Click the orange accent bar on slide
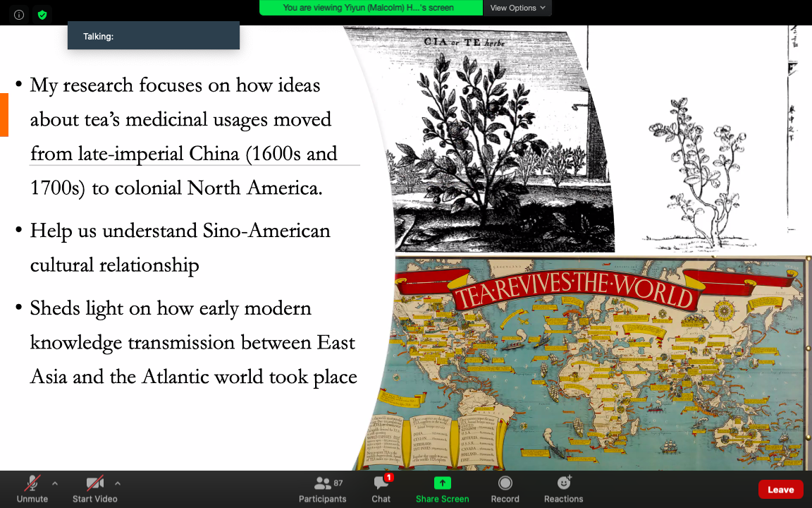812x508 pixels. (x=4, y=114)
